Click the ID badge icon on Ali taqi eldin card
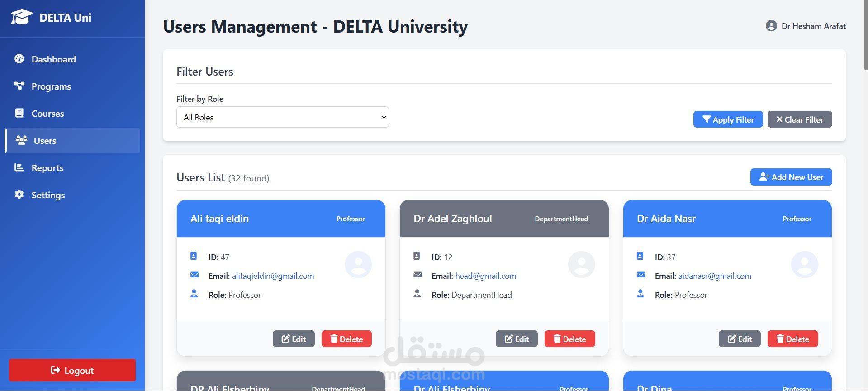Screen dimensions: 868x391 (194, 256)
